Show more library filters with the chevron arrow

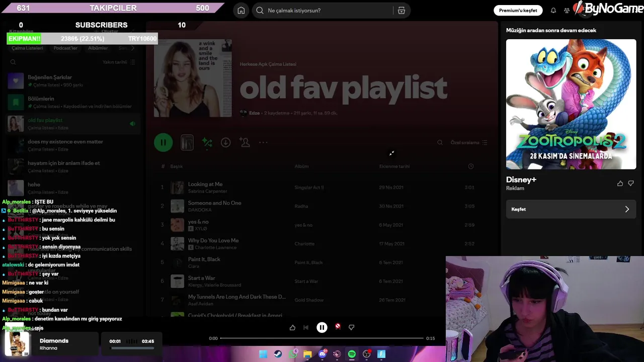(133, 48)
